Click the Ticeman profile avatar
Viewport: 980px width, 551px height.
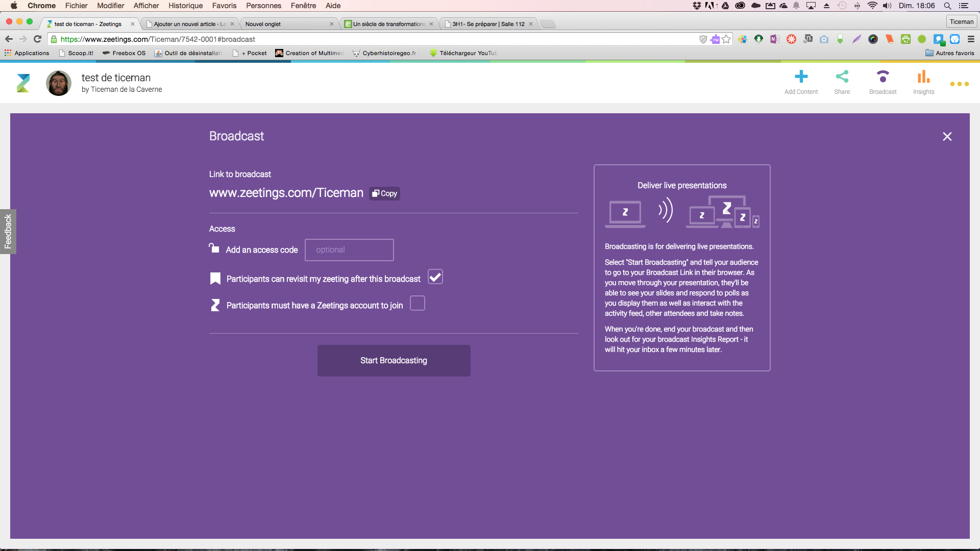click(x=59, y=83)
